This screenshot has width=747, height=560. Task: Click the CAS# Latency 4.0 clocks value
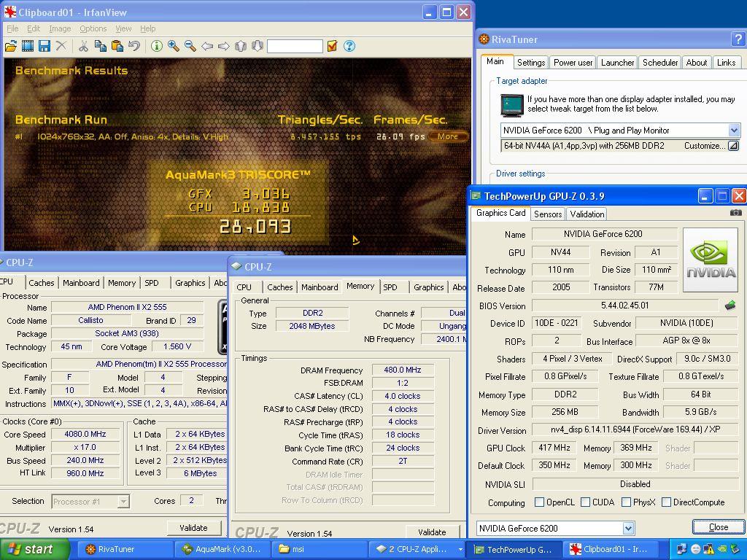coord(403,396)
